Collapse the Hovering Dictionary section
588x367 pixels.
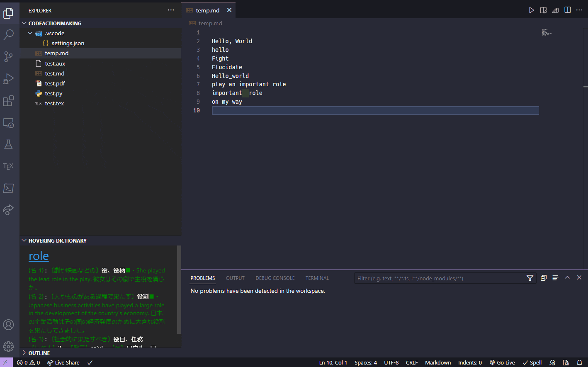point(100,241)
